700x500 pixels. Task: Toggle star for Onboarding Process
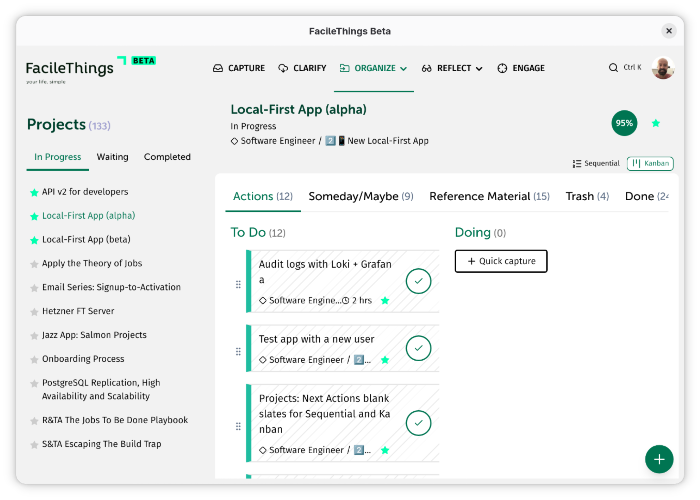pyautogui.click(x=34, y=360)
